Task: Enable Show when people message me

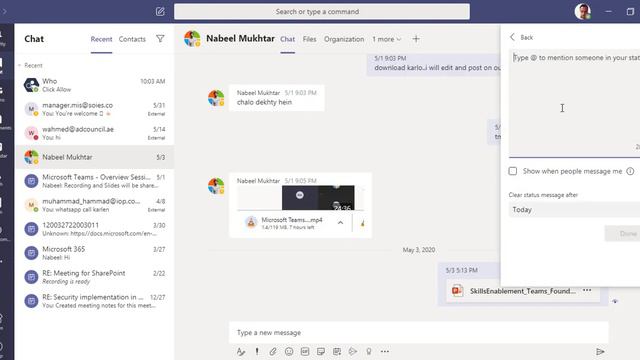Action: coord(513,171)
